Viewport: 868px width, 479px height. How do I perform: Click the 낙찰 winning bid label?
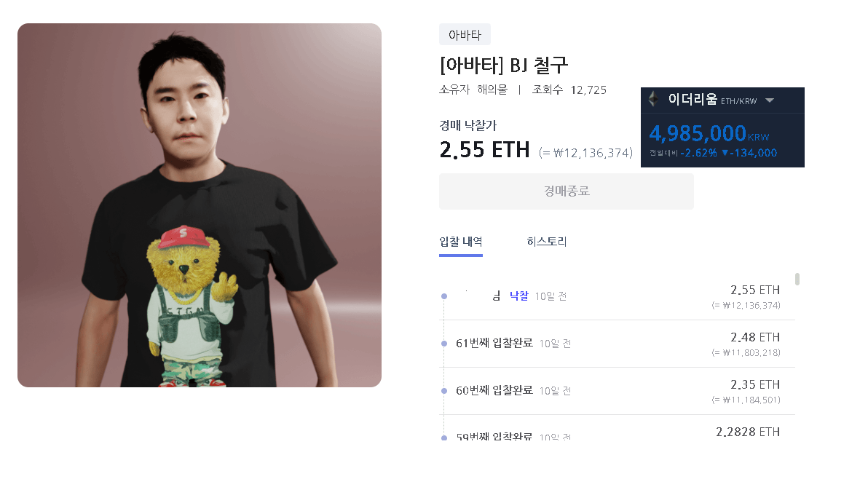tap(518, 296)
